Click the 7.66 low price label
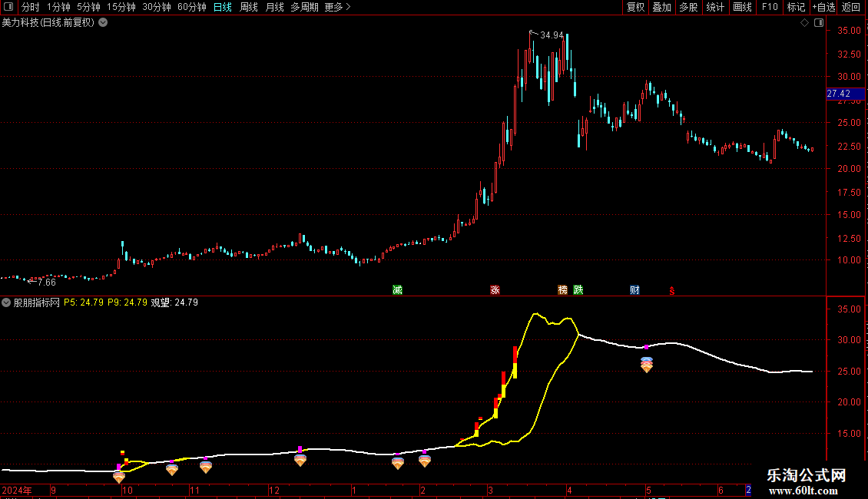This screenshot has height=499, width=868. (47, 283)
